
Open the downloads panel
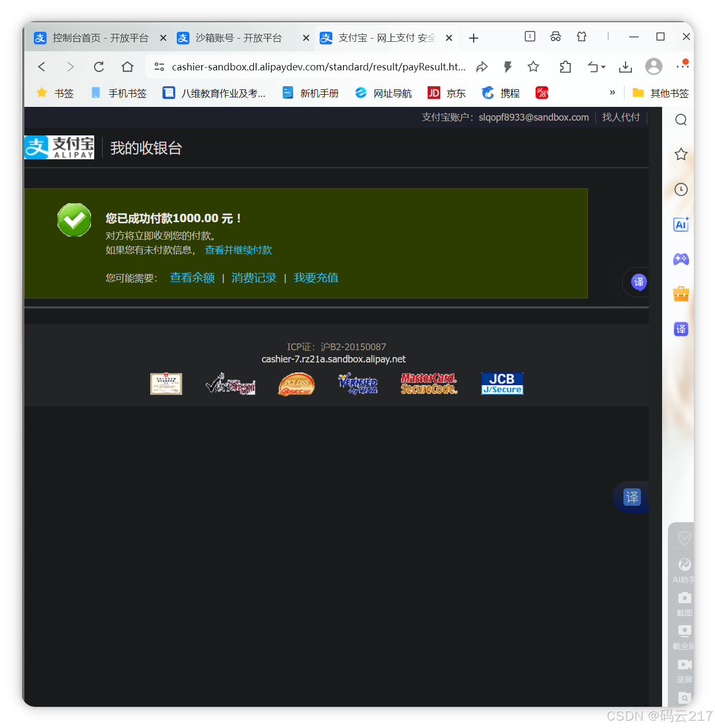click(626, 67)
